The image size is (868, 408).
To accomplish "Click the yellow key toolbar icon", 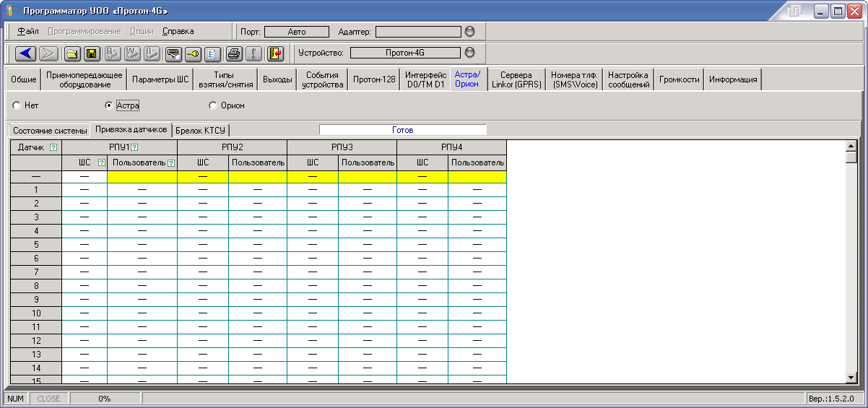I will pos(194,53).
